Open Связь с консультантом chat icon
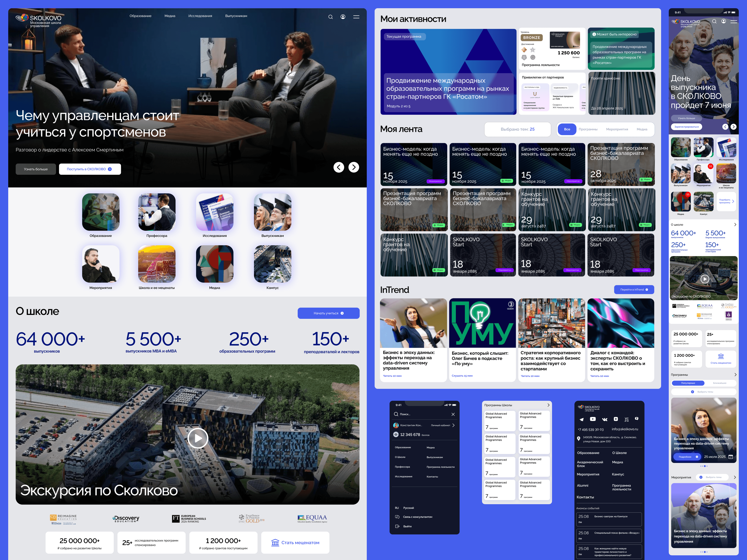This screenshot has width=747, height=560. (x=397, y=517)
